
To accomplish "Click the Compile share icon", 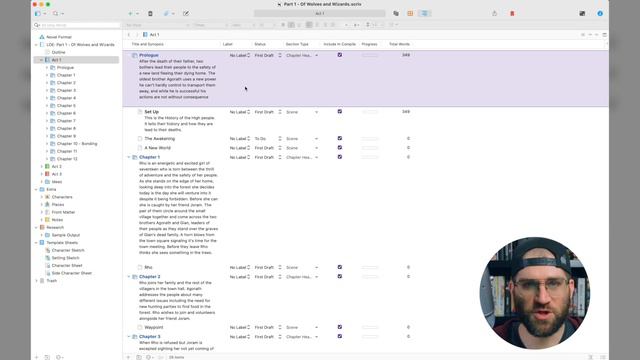I will [x=494, y=13].
